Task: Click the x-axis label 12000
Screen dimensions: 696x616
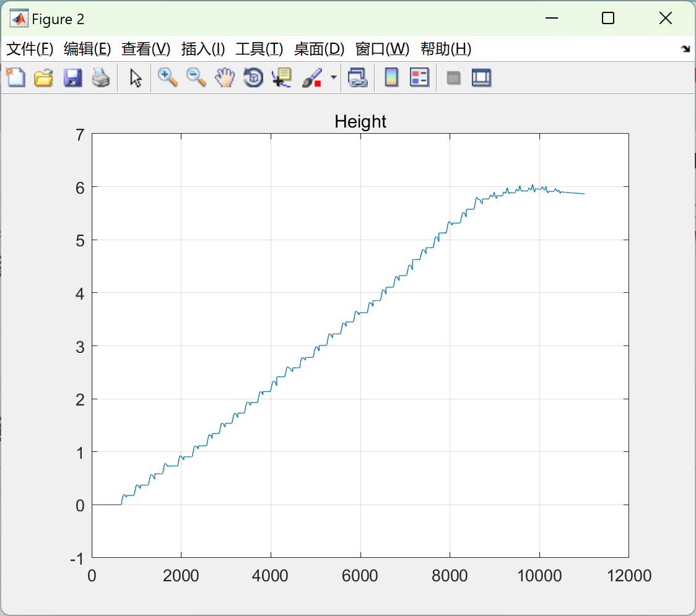Action: pos(629,576)
